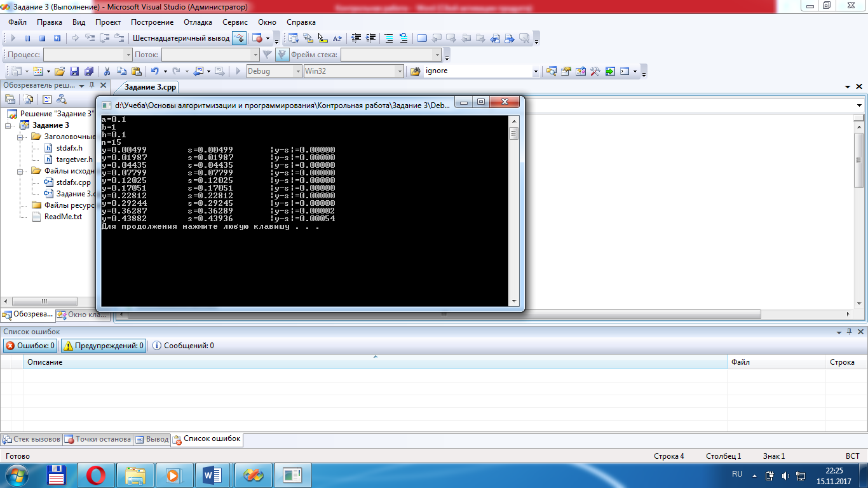Click the Undo arrow icon

click(154, 71)
